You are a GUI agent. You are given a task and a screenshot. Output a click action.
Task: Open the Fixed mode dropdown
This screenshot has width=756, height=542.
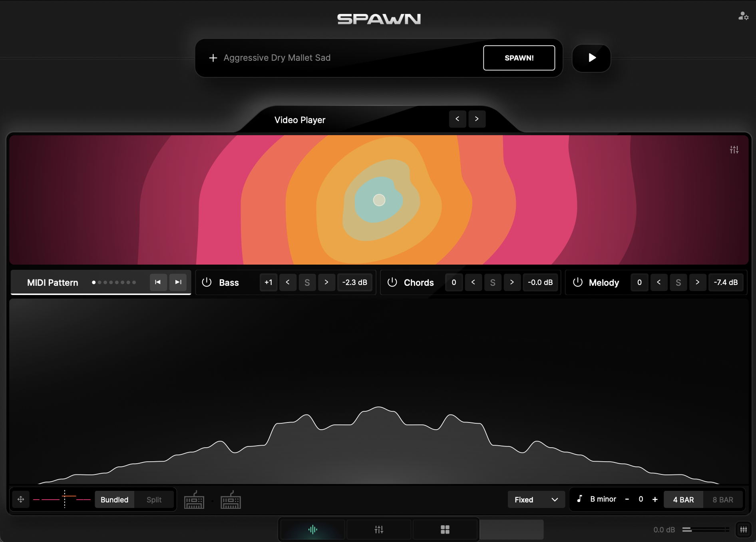point(536,500)
